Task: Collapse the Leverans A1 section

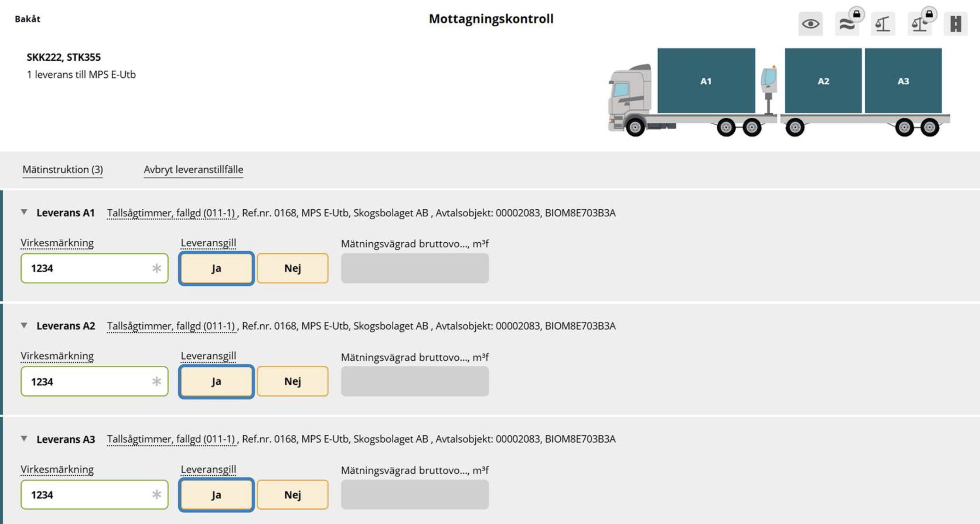Action: coord(24,212)
